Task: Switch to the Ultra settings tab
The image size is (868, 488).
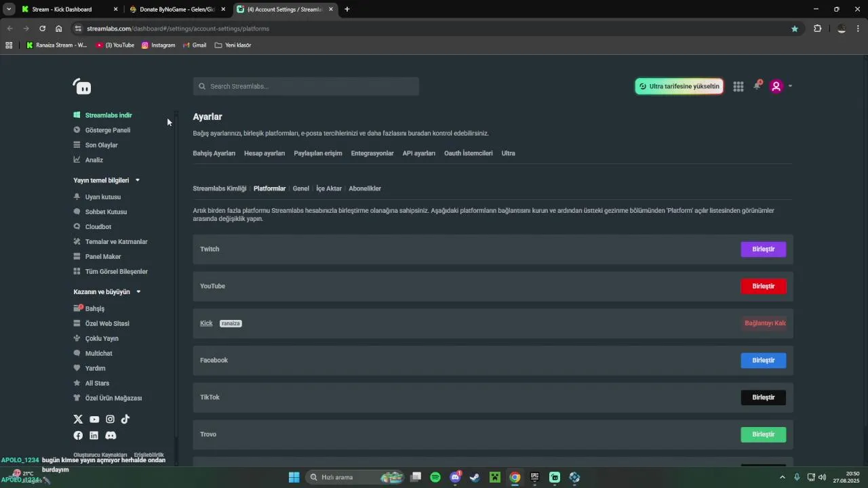Action: pyautogui.click(x=509, y=153)
